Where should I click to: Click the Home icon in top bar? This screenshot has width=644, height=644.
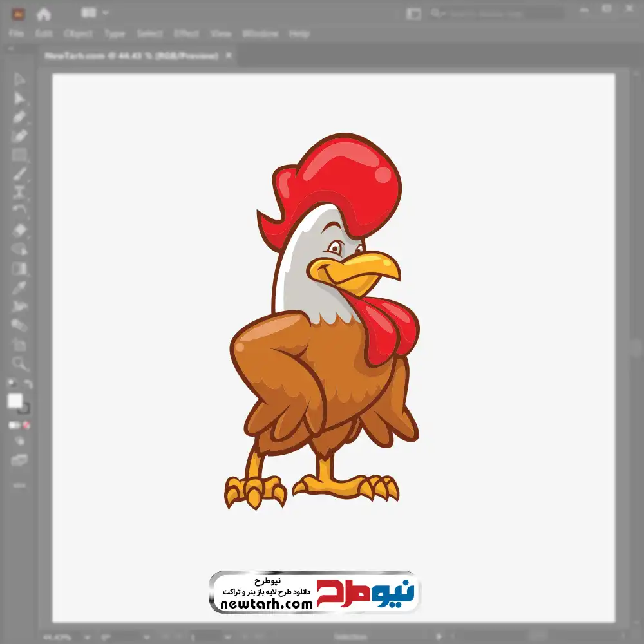[x=44, y=14]
